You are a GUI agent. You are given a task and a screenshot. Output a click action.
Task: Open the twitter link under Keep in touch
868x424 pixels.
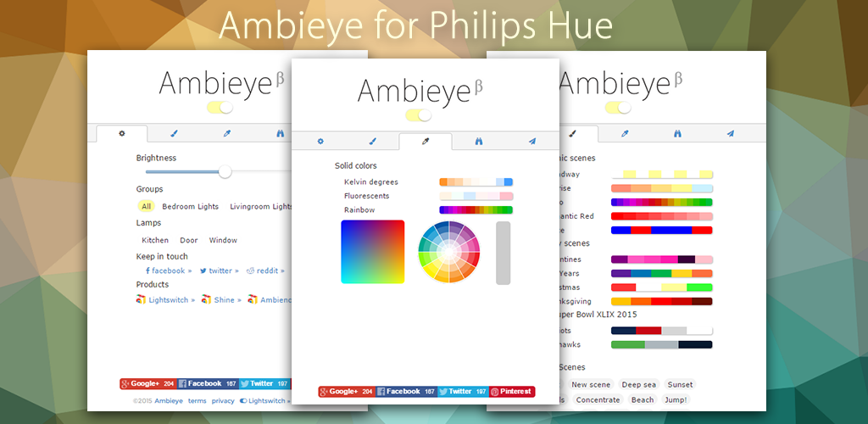220,271
